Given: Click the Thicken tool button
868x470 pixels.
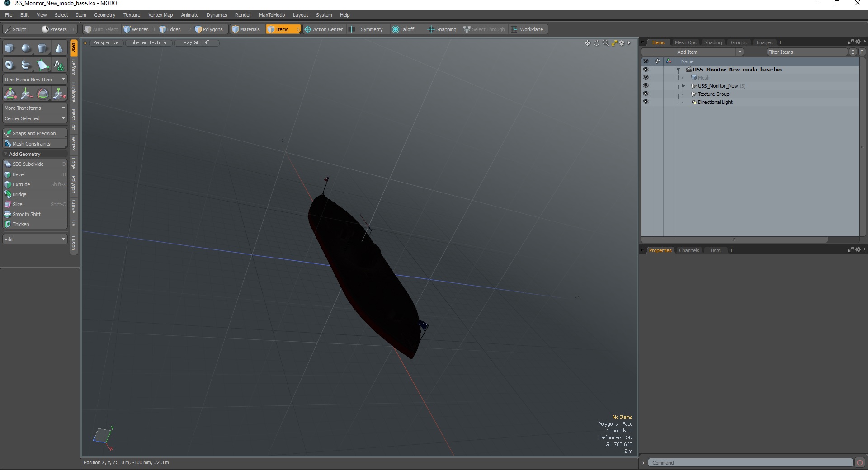Looking at the screenshot, I should click(x=35, y=224).
